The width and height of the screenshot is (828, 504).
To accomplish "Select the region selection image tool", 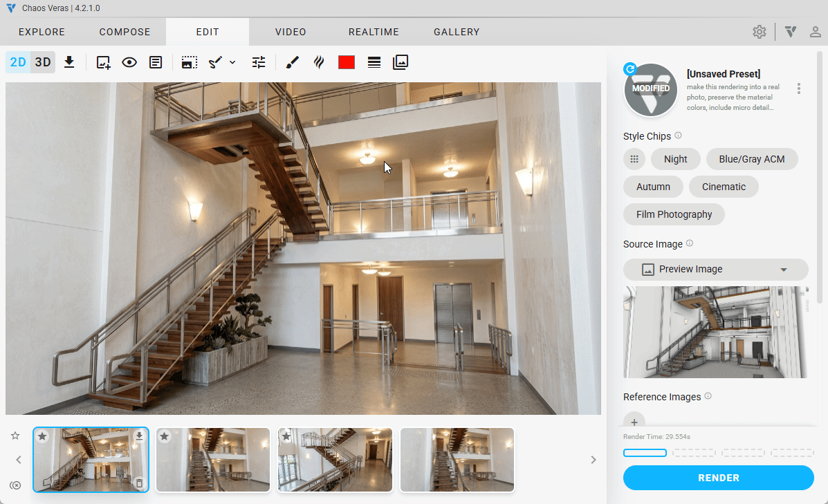I will pyautogui.click(x=189, y=62).
